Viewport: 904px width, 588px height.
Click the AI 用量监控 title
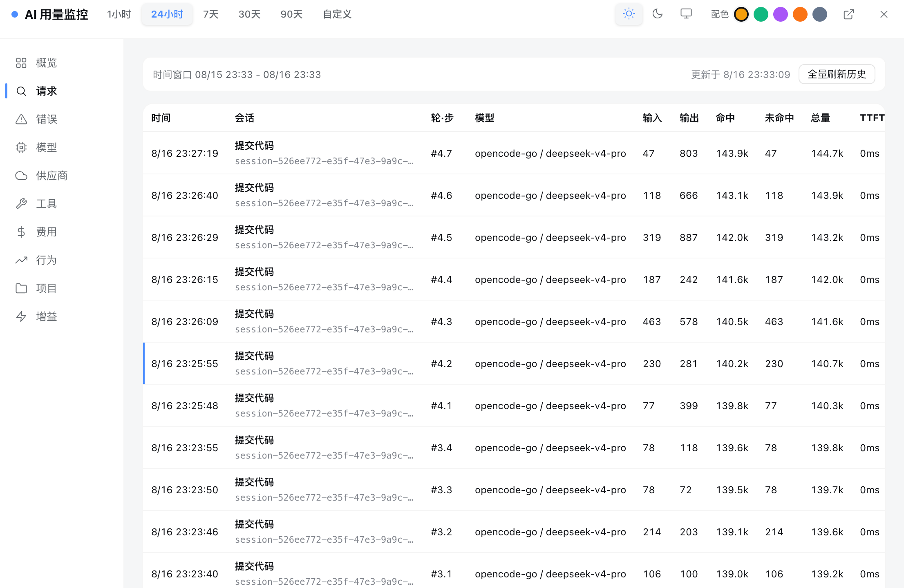pos(56,15)
